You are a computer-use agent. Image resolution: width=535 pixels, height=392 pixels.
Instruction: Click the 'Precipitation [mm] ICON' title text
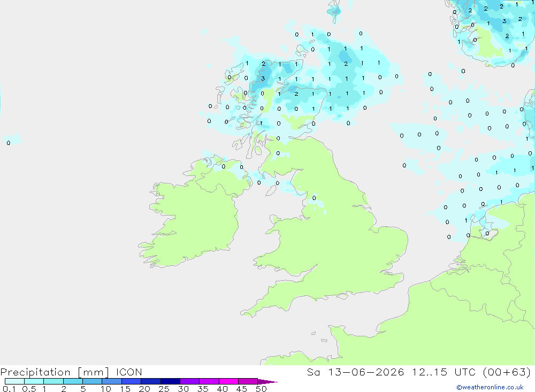[x=71, y=372]
